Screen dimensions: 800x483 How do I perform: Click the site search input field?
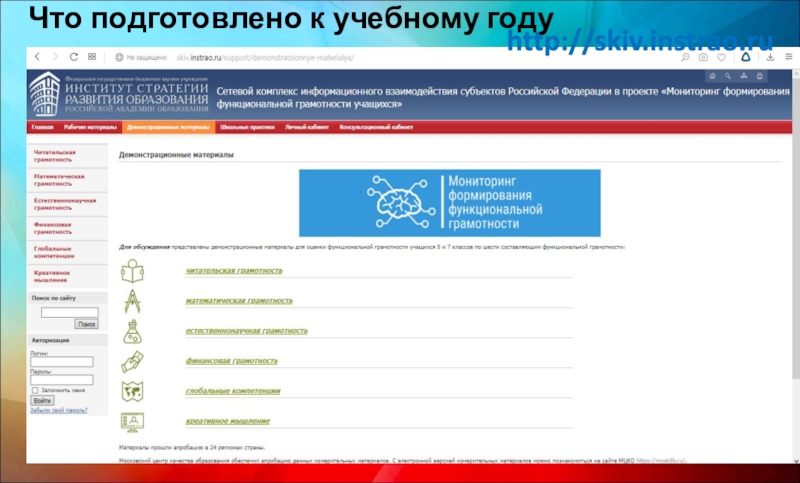[x=69, y=312]
